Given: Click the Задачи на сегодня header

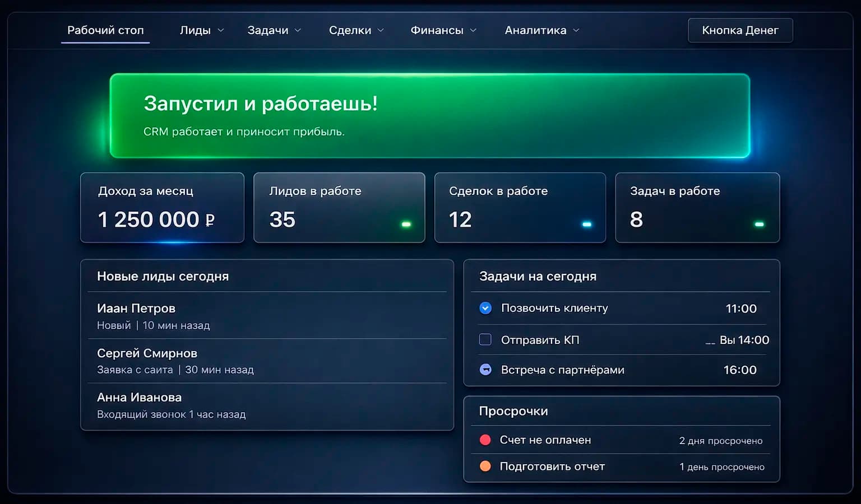Looking at the screenshot, I should pos(538,276).
